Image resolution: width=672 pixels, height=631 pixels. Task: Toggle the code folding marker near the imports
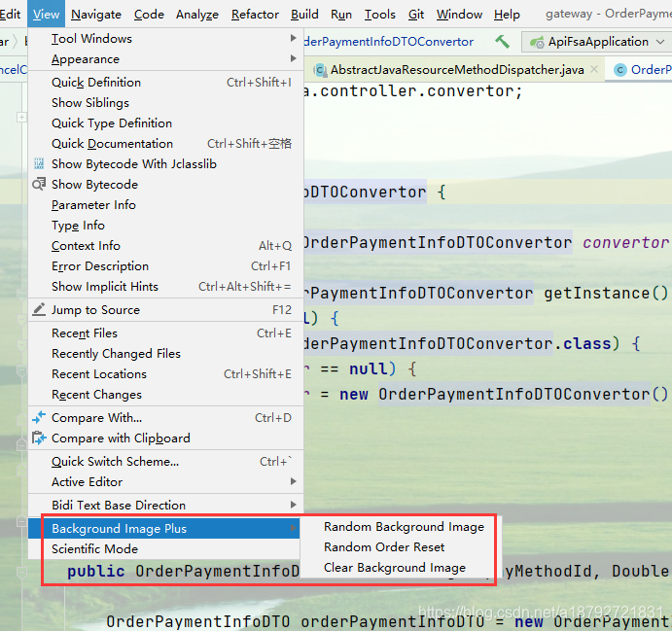coord(21,117)
